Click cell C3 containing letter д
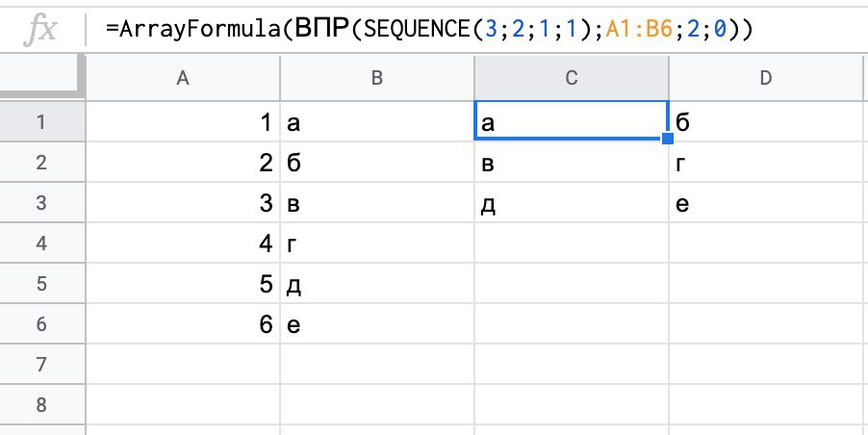This screenshot has width=868, height=435. (572, 204)
